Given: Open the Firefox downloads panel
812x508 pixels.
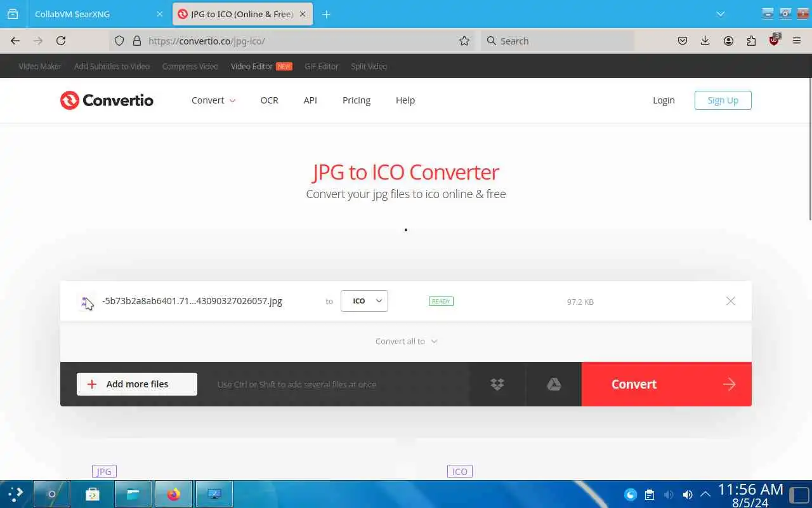Looking at the screenshot, I should click(705, 41).
